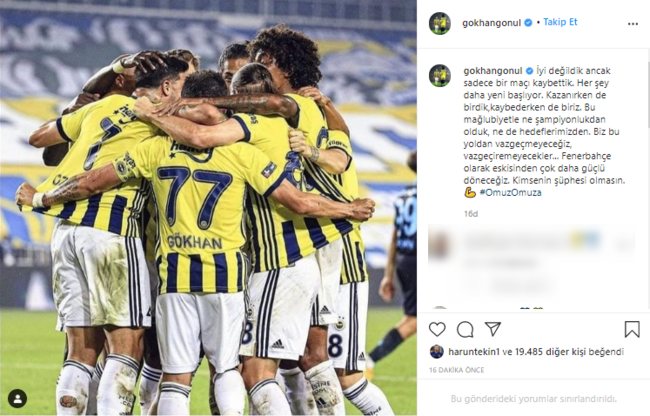Open gokhangonul header profile picture
The height and width of the screenshot is (416, 650).
440,23
